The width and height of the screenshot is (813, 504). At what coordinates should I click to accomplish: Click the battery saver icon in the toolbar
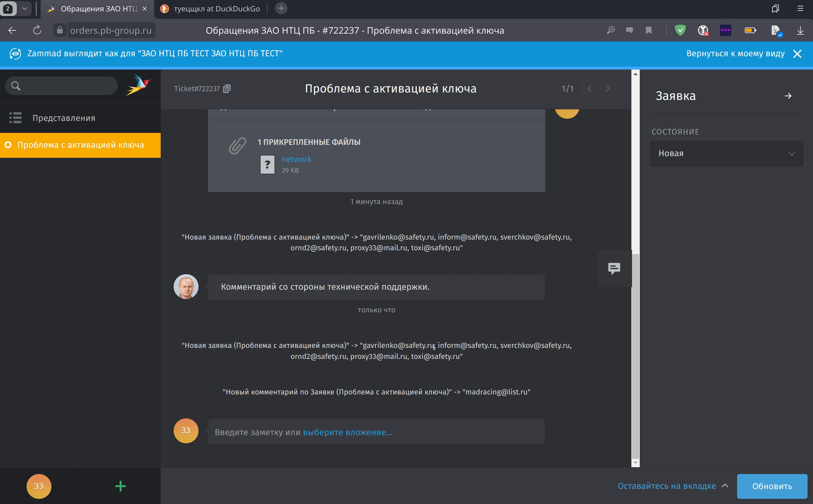click(750, 30)
